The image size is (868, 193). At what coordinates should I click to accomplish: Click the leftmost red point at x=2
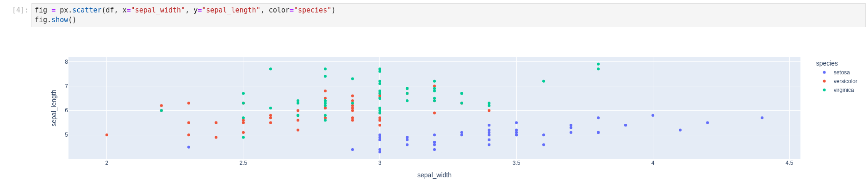107,135
